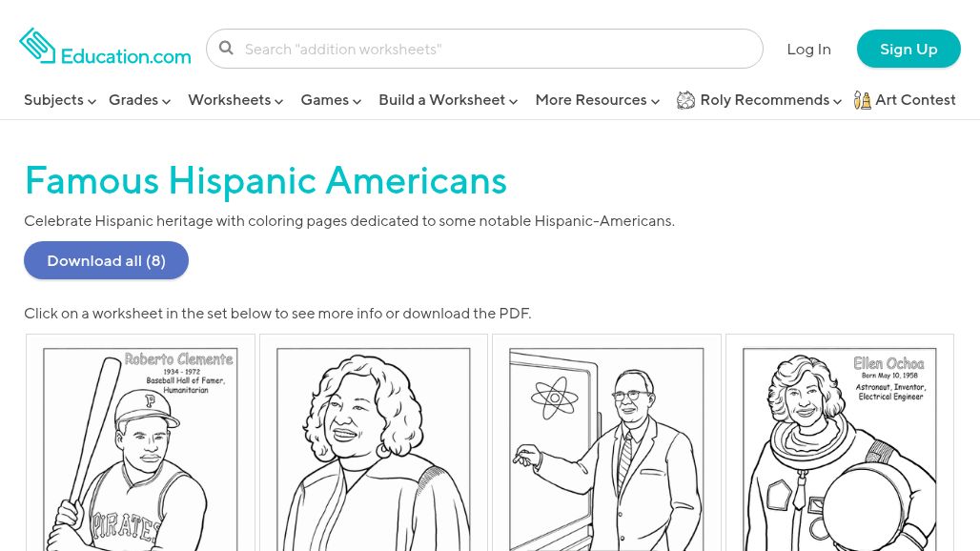Expand Build a Worksheet menu
980x551 pixels.
tap(447, 100)
